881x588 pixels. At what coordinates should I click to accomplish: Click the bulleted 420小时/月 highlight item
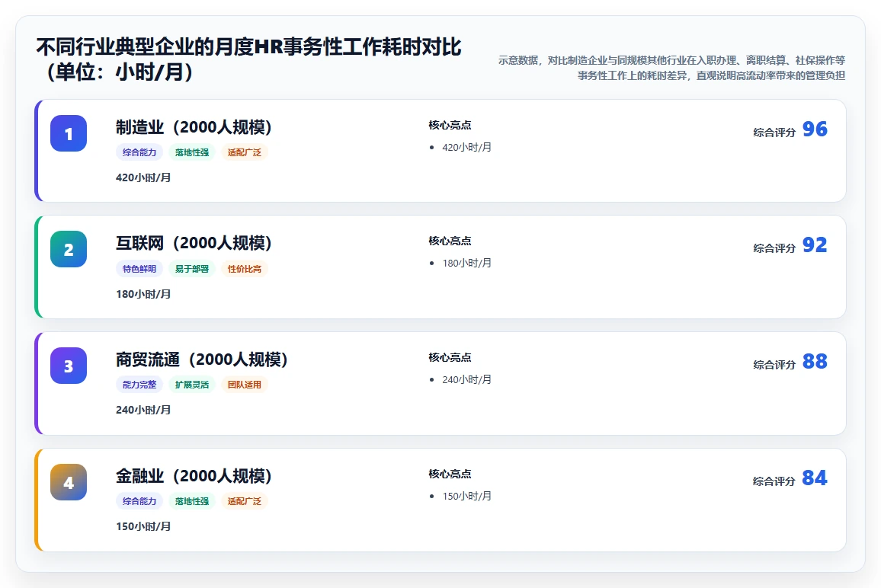tap(466, 147)
